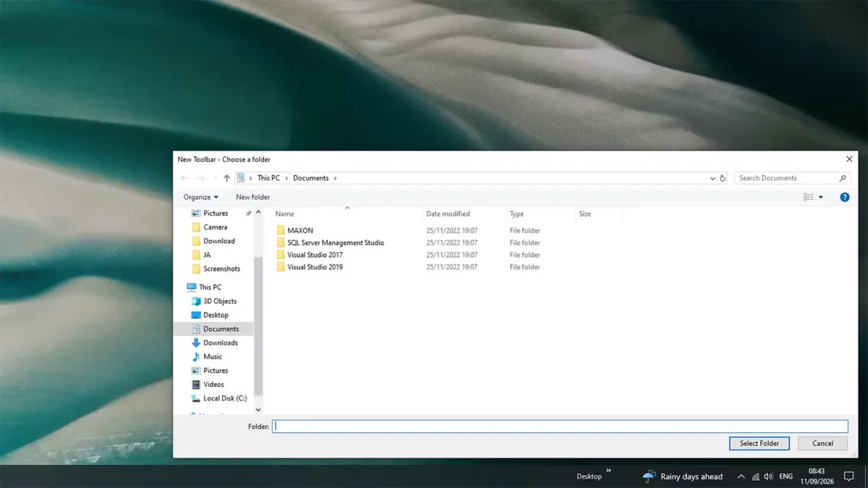Click the ENG language indicator
The image size is (868, 488).
click(786, 476)
